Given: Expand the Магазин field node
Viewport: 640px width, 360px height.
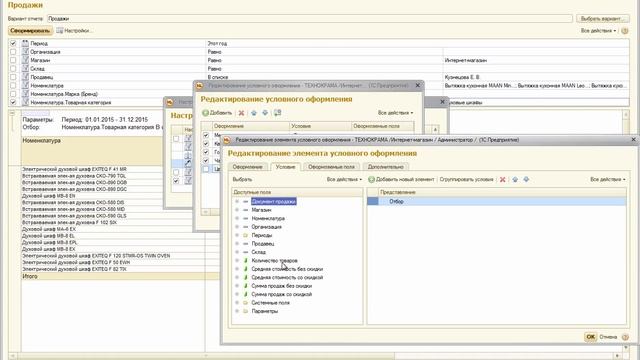Looking at the screenshot, I should coord(237,210).
